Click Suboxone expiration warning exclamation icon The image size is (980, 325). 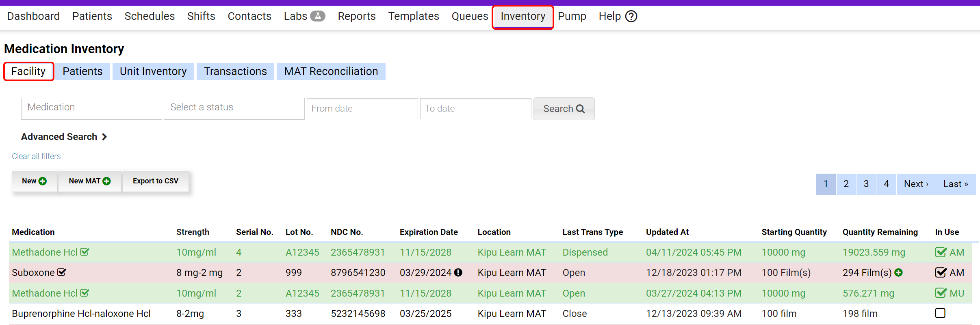point(458,273)
